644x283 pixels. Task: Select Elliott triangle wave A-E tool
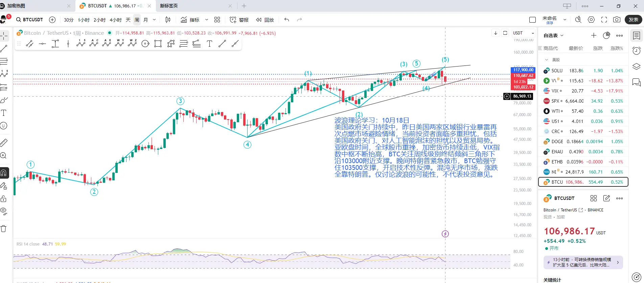pos(107,43)
